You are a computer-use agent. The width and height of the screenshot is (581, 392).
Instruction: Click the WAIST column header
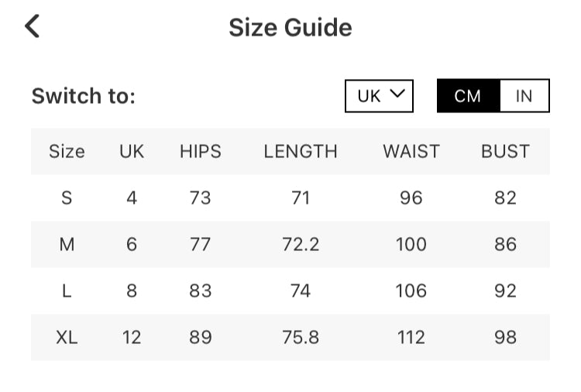(411, 151)
